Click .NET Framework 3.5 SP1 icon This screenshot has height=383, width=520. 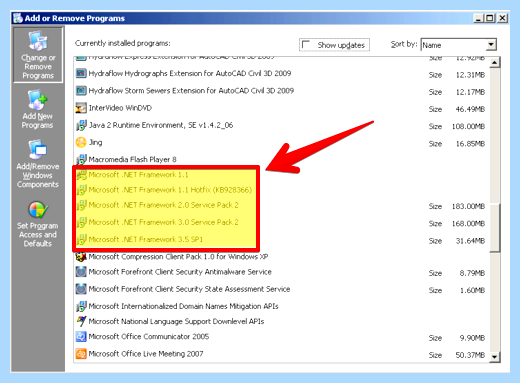pyautogui.click(x=81, y=239)
